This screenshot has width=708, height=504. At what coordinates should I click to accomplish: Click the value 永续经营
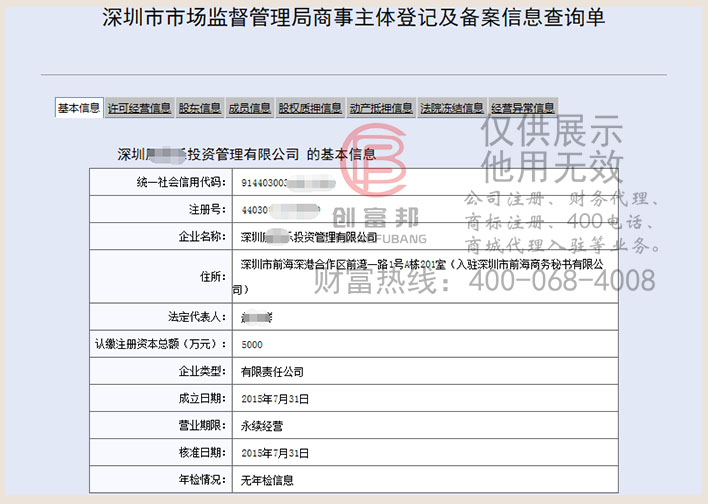tap(262, 426)
